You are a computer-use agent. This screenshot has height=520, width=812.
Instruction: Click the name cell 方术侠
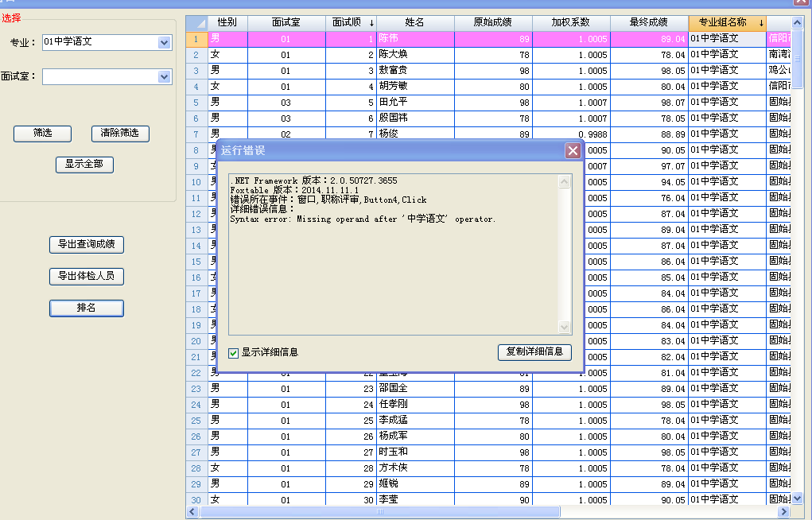pos(415,468)
